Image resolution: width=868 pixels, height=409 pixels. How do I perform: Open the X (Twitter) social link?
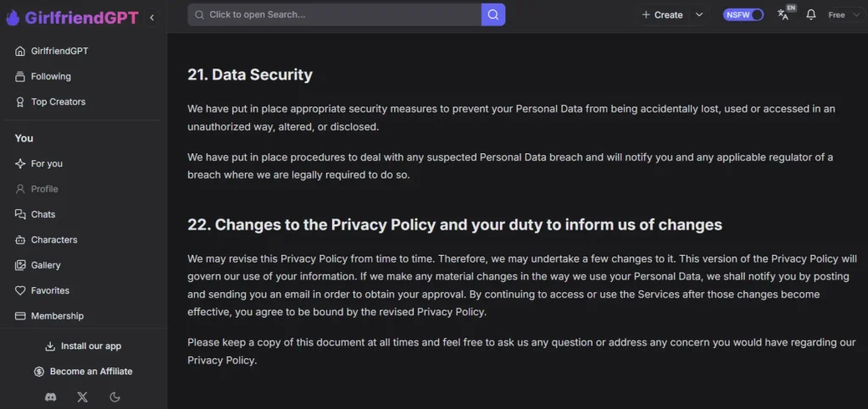[82, 396]
